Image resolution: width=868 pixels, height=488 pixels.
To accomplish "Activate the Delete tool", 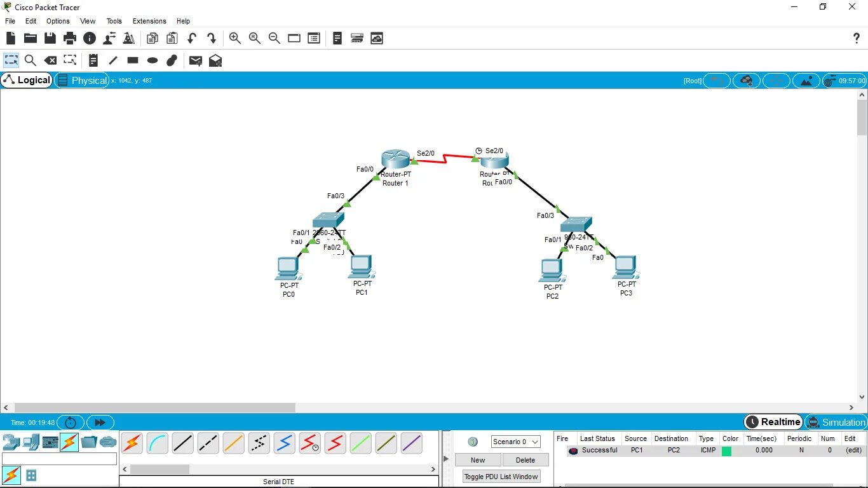I will 50,60.
